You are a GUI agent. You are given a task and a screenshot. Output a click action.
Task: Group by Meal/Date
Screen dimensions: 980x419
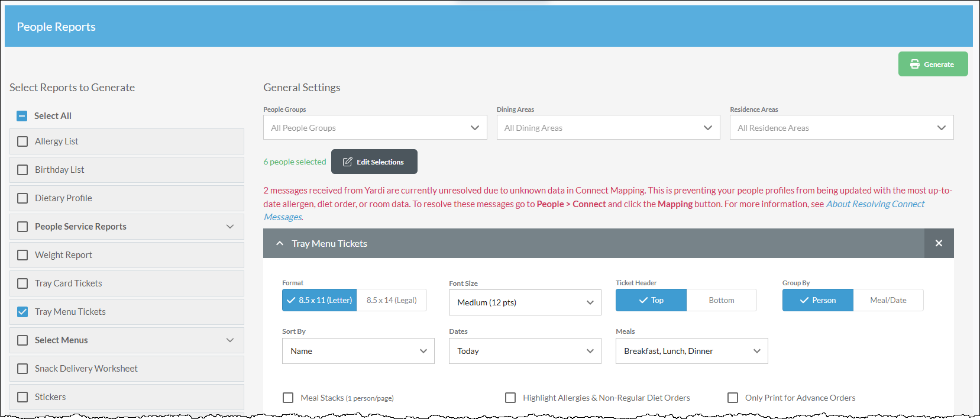click(x=888, y=300)
